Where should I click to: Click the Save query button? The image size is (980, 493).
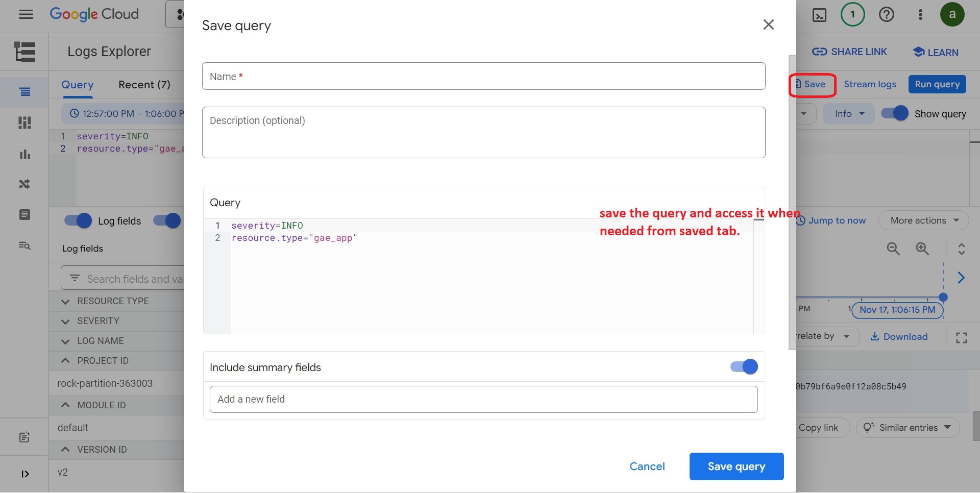tap(736, 466)
